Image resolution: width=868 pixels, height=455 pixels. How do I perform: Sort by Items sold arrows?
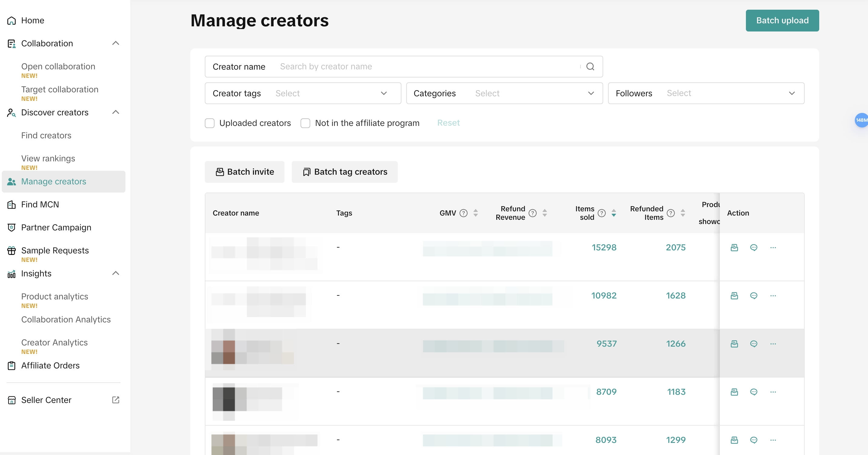click(x=614, y=213)
